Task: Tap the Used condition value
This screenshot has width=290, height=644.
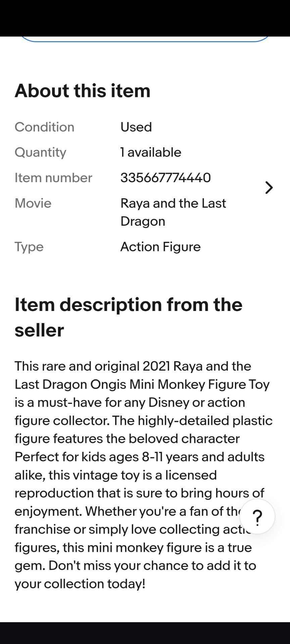Action: pyautogui.click(x=136, y=127)
